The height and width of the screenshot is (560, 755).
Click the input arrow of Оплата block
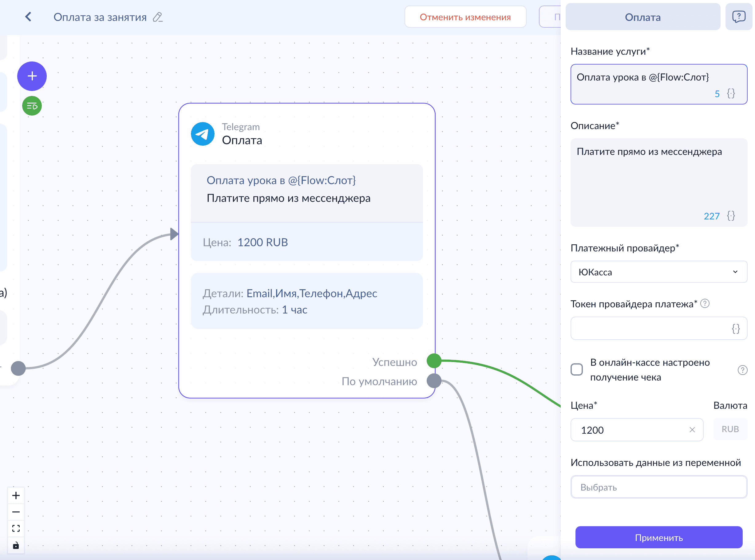(x=174, y=234)
